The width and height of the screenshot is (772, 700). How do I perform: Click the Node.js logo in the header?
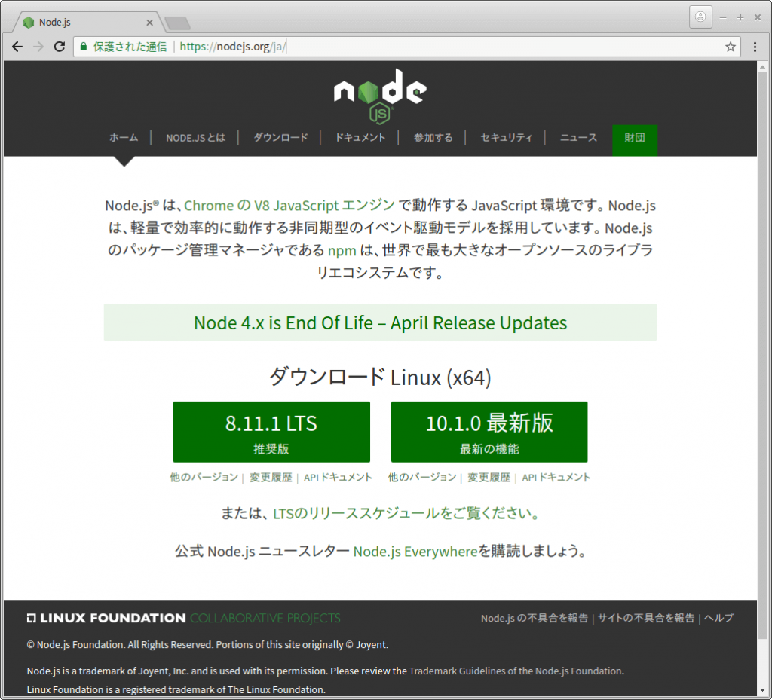click(380, 96)
